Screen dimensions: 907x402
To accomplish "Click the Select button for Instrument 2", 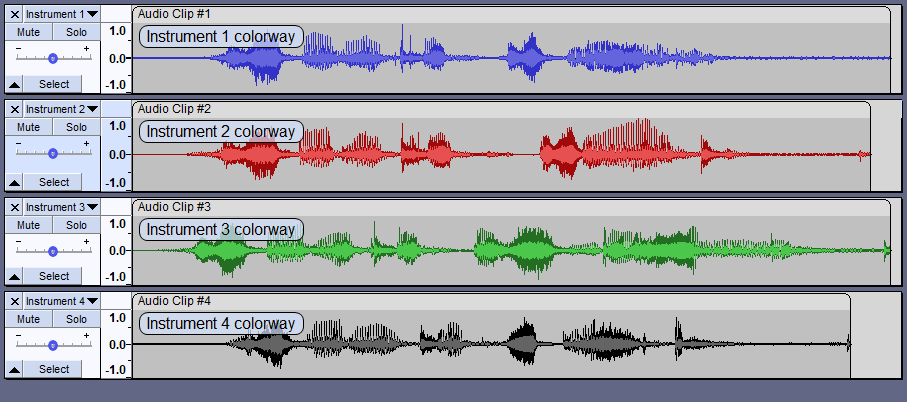I will (54, 182).
